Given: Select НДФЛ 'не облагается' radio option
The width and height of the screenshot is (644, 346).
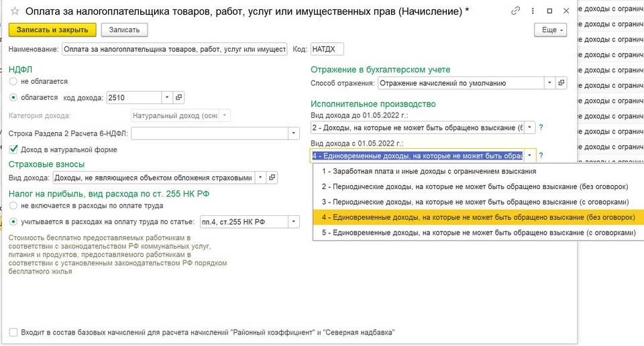Looking at the screenshot, I should click(x=14, y=81).
